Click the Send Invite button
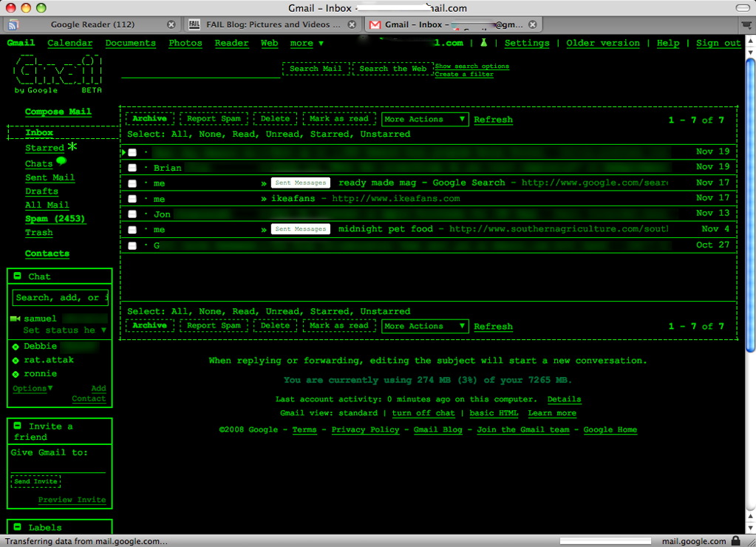Viewport: 756px width, 547px height. tap(35, 481)
